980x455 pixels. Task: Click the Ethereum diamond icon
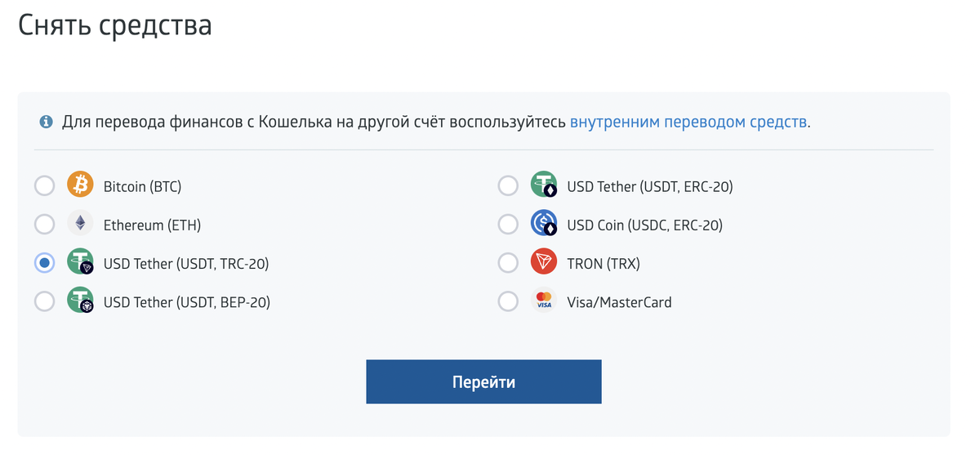click(80, 224)
